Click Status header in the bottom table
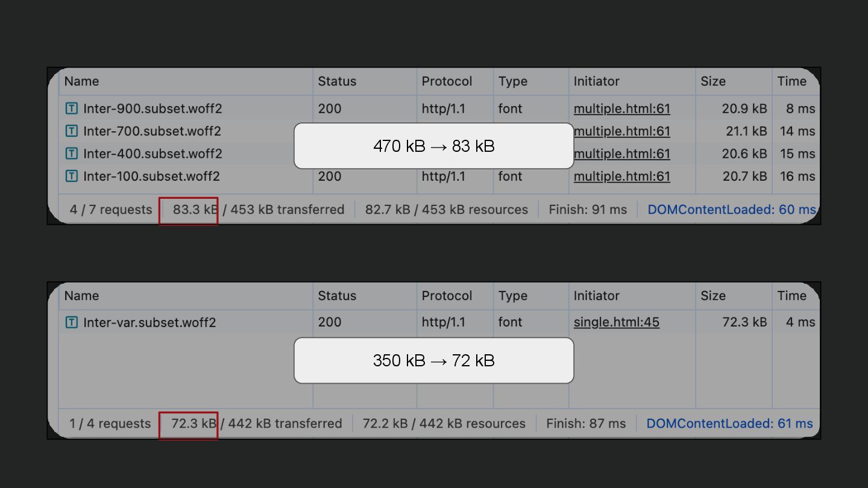This screenshot has width=868, height=488. [337, 296]
